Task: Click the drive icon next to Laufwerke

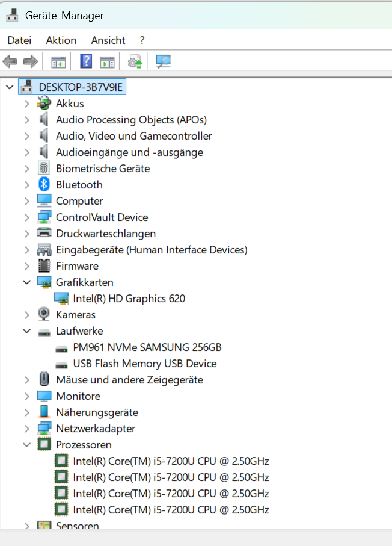Action: (x=44, y=333)
